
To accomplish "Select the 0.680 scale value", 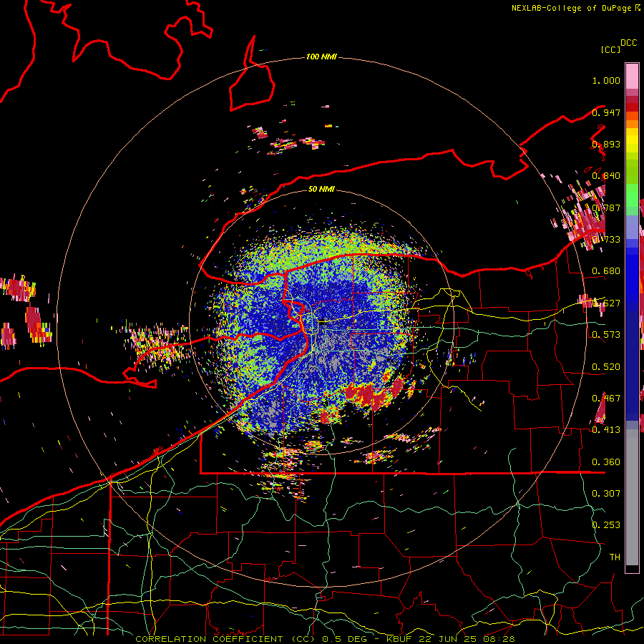I will pos(606,271).
